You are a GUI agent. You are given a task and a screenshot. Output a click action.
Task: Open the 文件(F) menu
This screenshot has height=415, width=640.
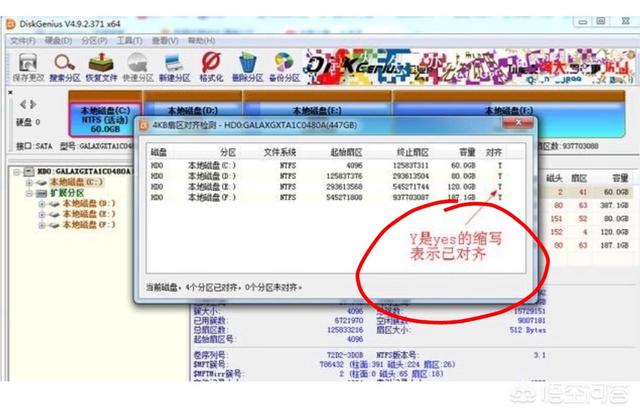23,41
